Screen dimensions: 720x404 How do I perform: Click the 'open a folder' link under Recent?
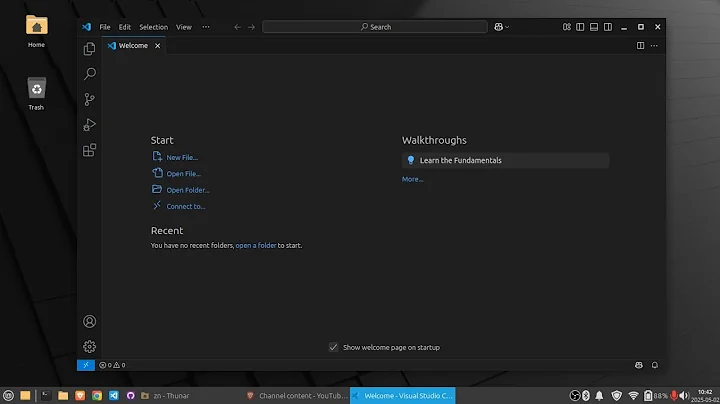(256, 246)
